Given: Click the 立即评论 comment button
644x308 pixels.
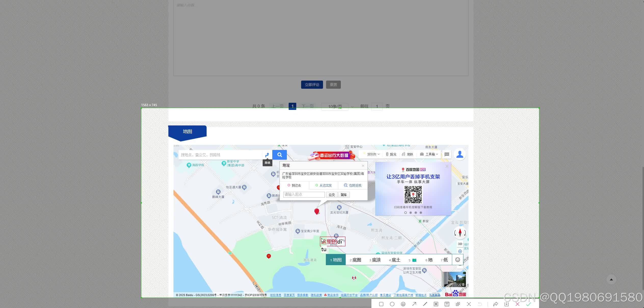Looking at the screenshot, I should click(312, 84).
